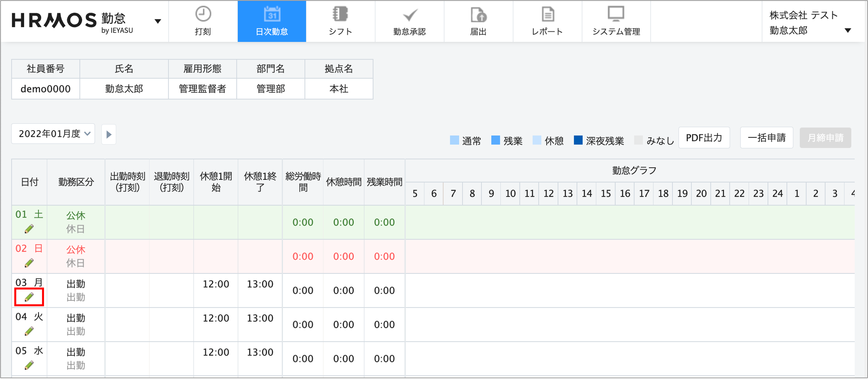The width and height of the screenshot is (868, 379).
Task: Go to next month with arrow button
Action: [108, 134]
